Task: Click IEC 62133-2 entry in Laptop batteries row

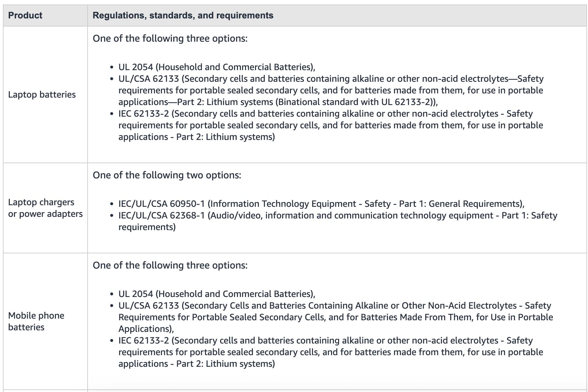Action: 144,114
